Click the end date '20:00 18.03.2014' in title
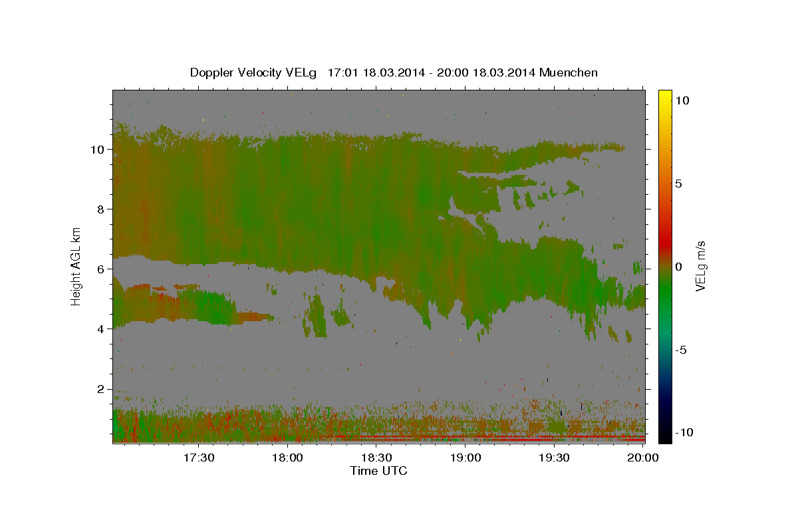798x532 pixels. click(x=485, y=72)
